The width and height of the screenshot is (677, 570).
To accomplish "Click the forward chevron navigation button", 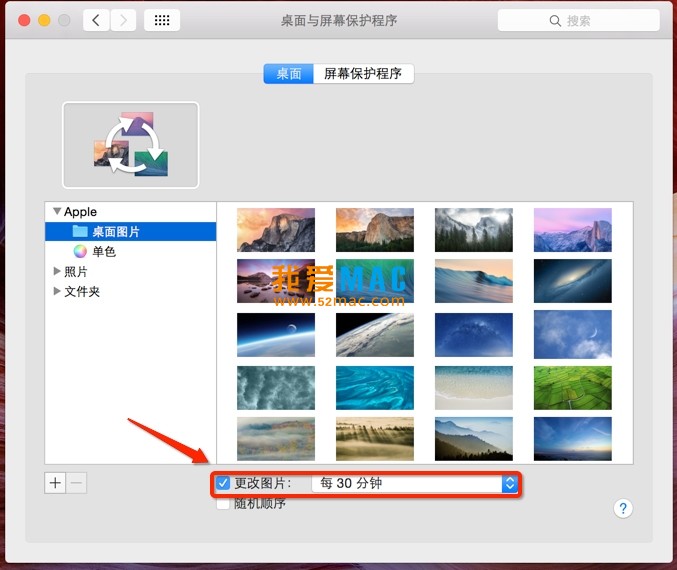I will pos(123,20).
